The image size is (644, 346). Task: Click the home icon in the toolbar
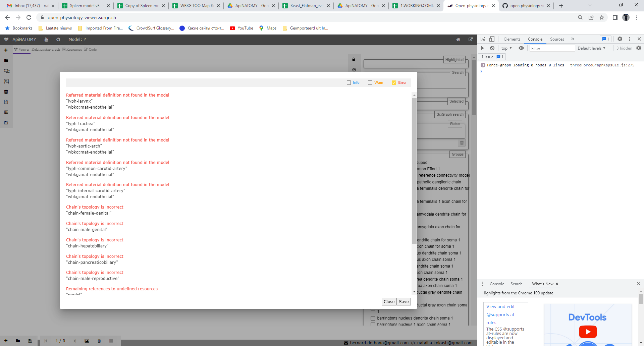coord(458,39)
